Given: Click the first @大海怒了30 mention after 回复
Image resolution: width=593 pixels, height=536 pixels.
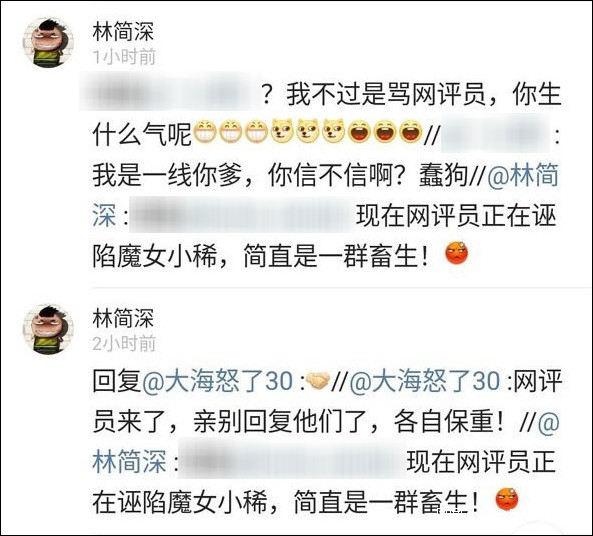Looking at the screenshot, I should (217, 381).
